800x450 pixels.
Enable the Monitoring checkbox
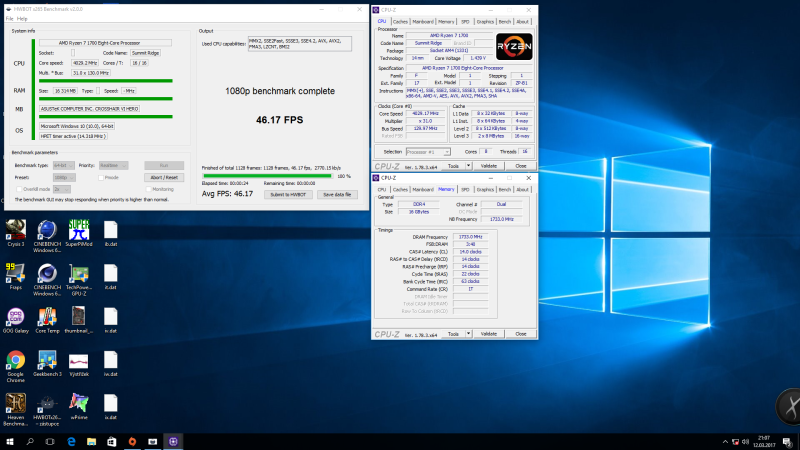tap(149, 189)
